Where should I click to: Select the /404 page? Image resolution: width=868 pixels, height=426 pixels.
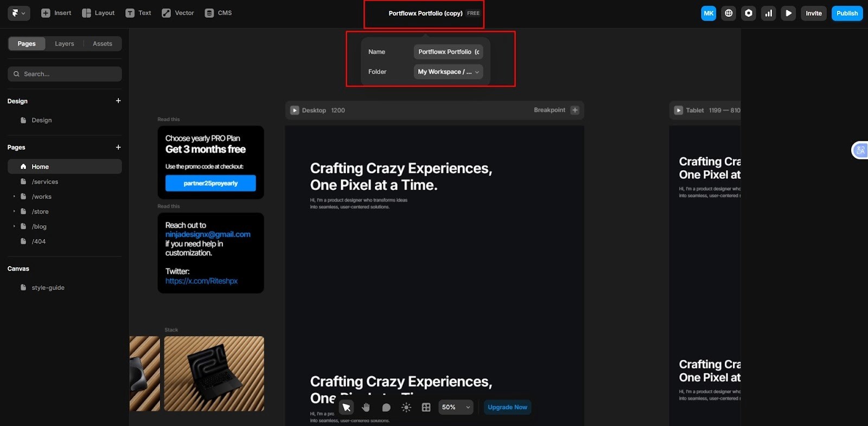point(65,241)
